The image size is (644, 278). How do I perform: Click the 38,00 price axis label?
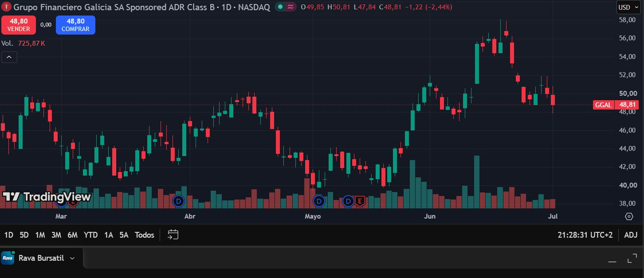628,204
